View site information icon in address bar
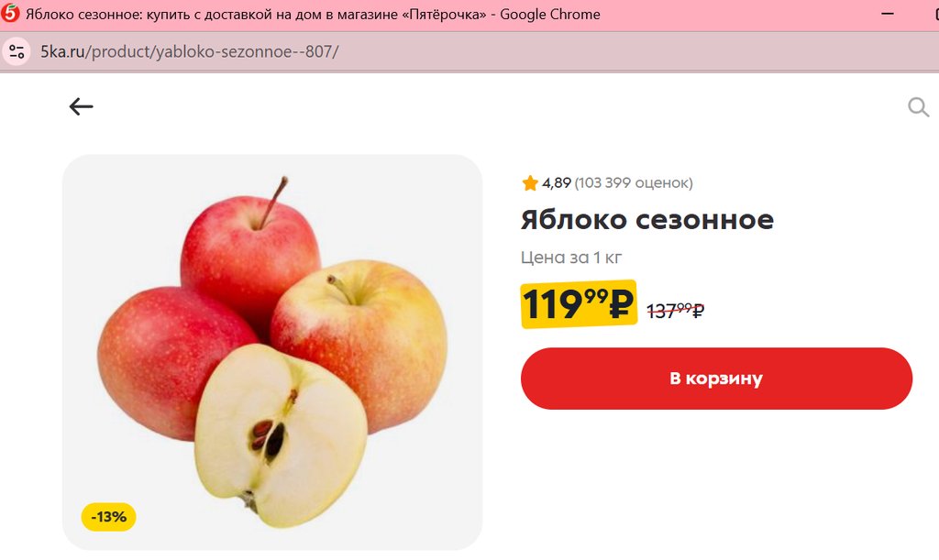Screen dimensions: 939x560 click(x=17, y=51)
